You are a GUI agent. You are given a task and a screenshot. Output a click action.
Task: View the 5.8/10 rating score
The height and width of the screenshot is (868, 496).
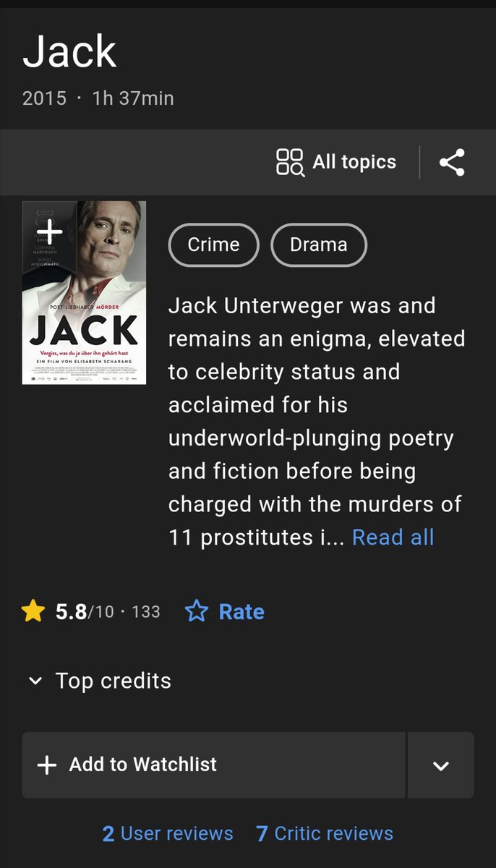[x=85, y=612]
